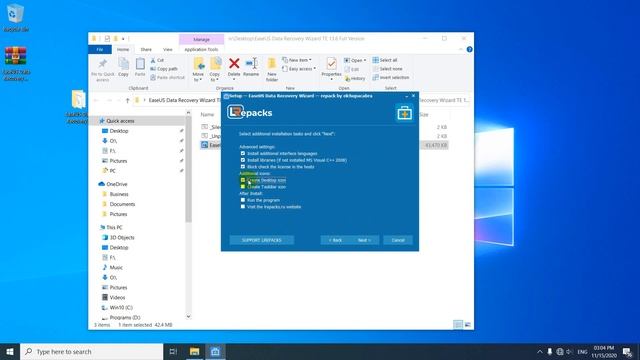Switch to the Home ribbon tab
The image size is (640, 360).
click(x=123, y=49)
